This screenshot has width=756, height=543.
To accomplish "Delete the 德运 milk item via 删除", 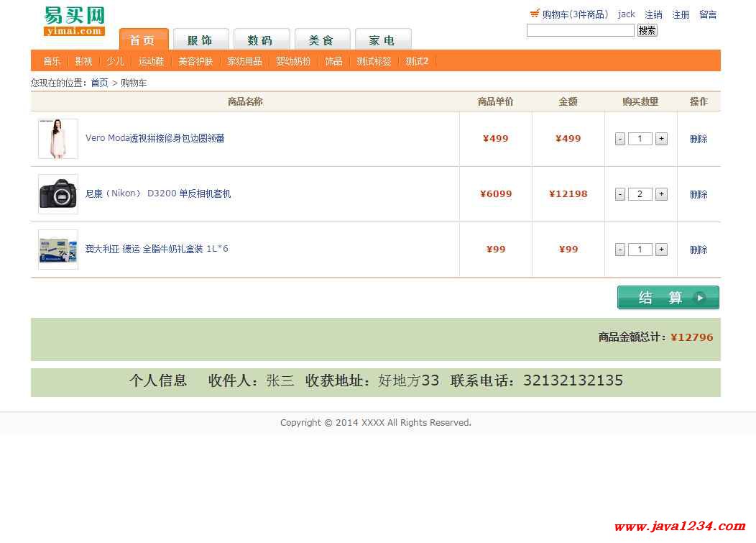I will pos(699,250).
